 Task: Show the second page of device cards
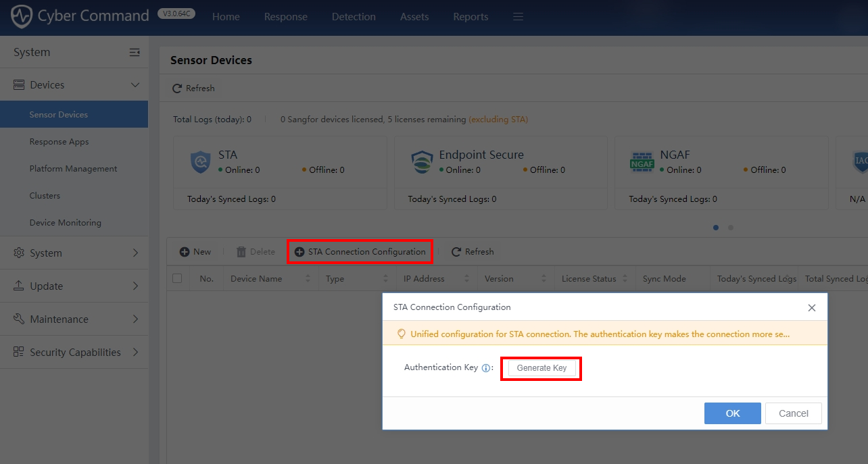[x=731, y=228]
